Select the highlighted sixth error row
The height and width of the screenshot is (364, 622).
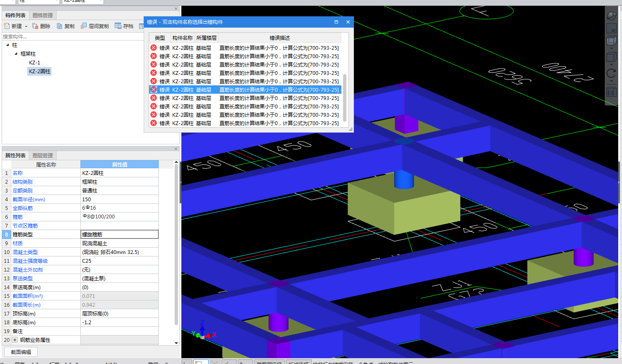tap(245, 90)
